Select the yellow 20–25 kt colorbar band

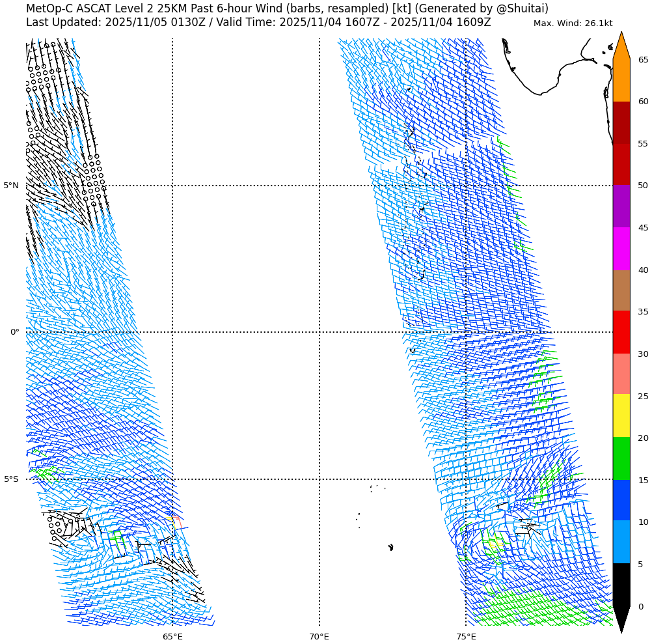click(621, 415)
